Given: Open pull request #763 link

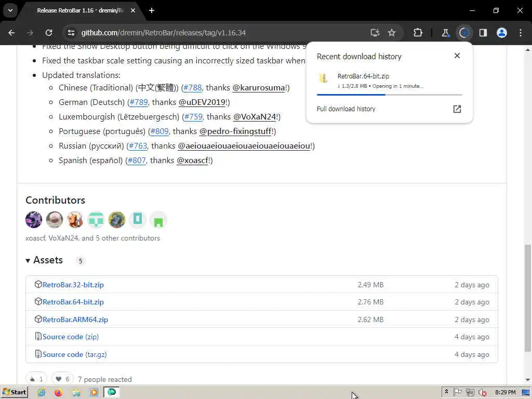Looking at the screenshot, I should pyautogui.click(x=138, y=146).
